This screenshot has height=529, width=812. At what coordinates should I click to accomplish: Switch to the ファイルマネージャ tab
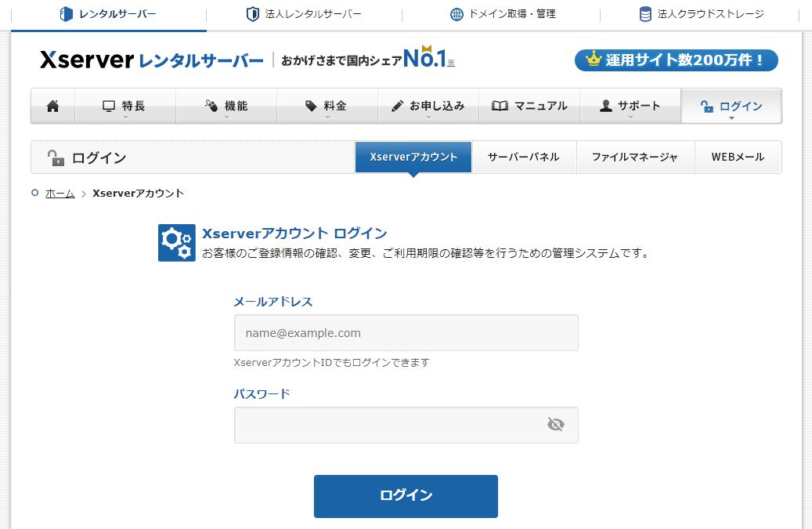635,157
